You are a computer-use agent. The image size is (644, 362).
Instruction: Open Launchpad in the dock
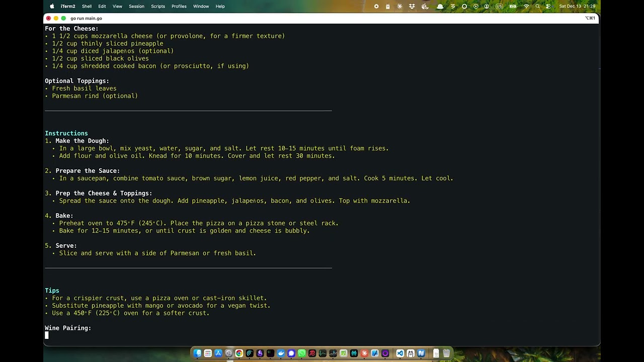coord(208,353)
